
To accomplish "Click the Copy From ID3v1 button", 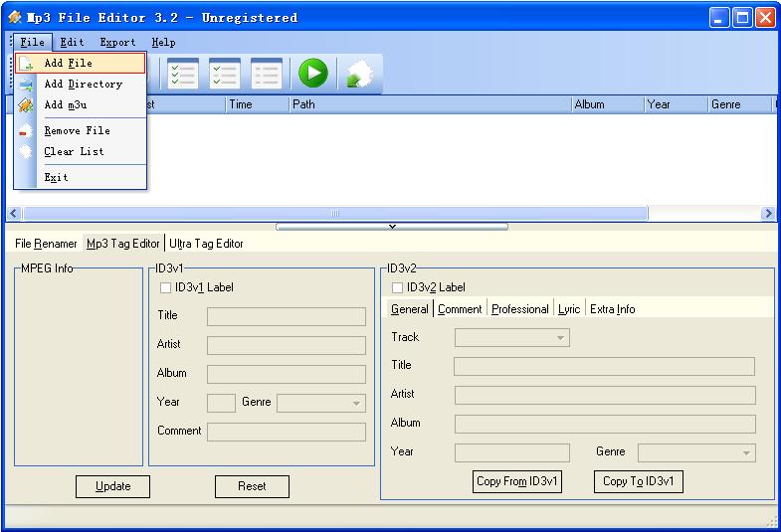I will pos(517,481).
